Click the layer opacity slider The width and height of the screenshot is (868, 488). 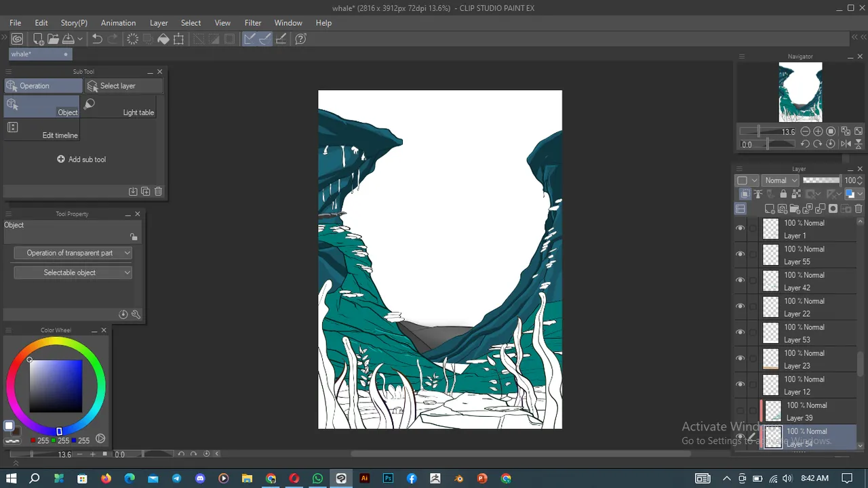point(821,180)
